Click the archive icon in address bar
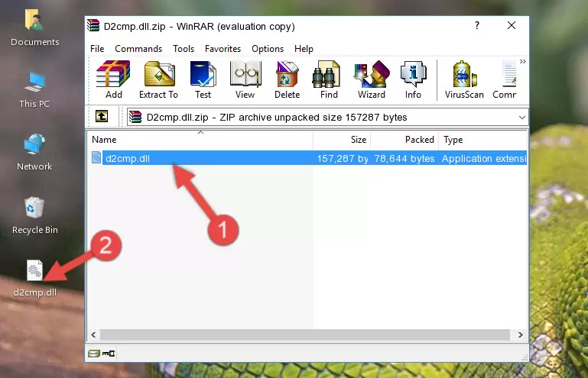This screenshot has height=378, width=588. pyautogui.click(x=136, y=118)
